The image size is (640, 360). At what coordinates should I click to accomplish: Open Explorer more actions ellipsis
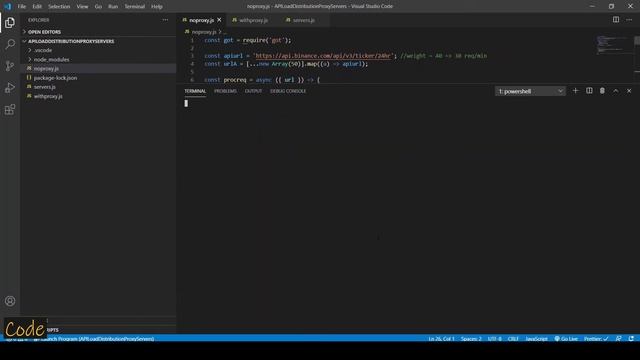pos(165,20)
